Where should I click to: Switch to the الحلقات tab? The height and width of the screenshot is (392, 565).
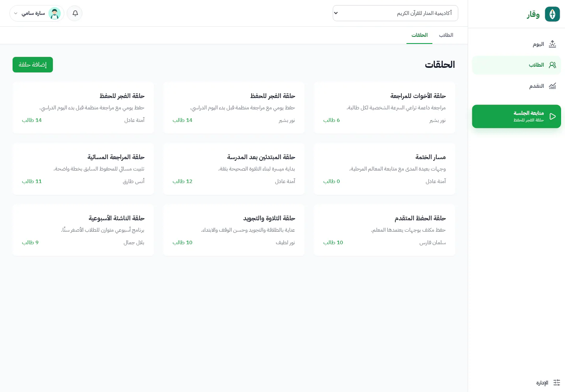(419, 35)
